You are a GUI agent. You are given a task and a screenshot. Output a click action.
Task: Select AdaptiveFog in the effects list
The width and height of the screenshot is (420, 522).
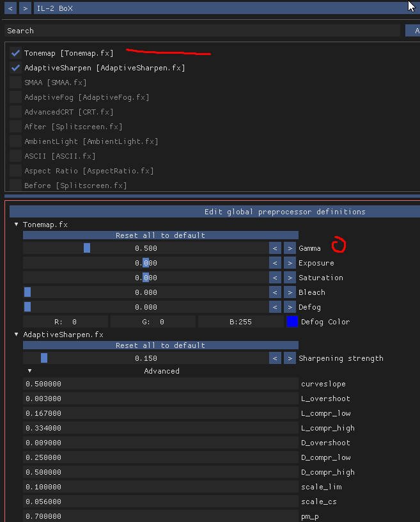[x=86, y=97]
